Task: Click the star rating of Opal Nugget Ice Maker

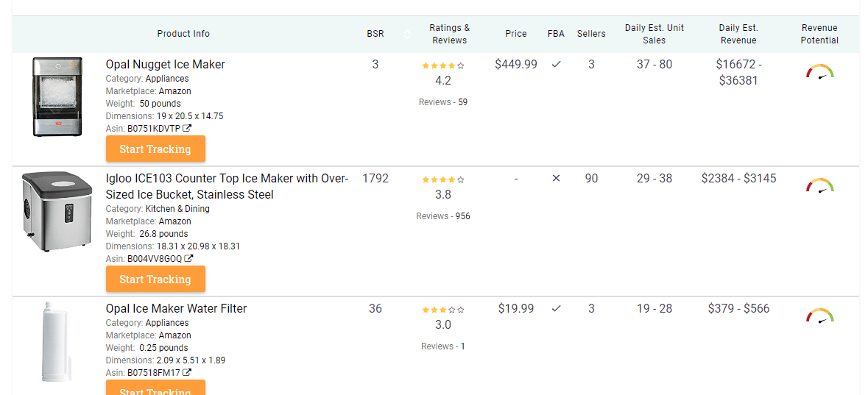Action: tap(443, 65)
